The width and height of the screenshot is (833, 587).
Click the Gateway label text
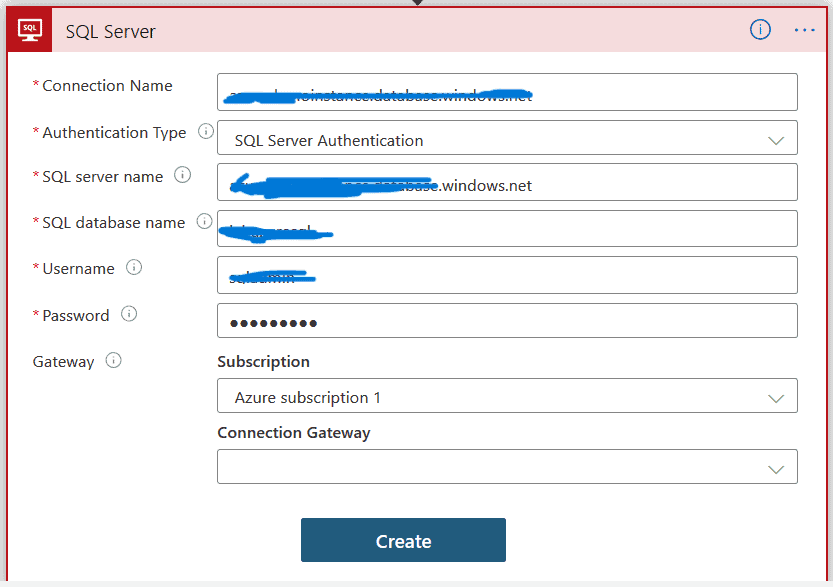63,362
